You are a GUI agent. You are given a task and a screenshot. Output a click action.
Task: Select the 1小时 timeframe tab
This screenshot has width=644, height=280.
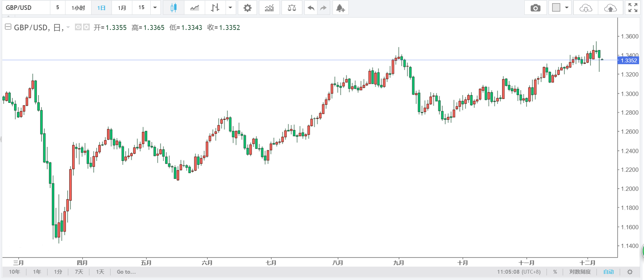pyautogui.click(x=78, y=8)
